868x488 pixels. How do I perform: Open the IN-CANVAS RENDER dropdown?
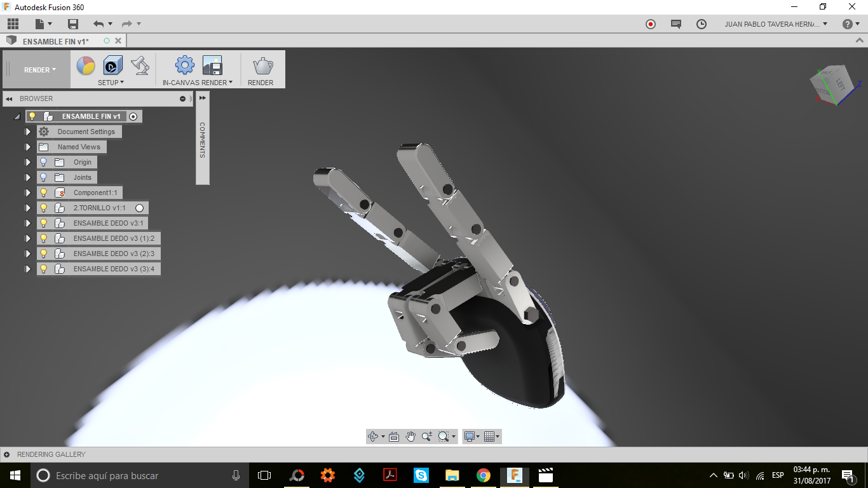(198, 83)
